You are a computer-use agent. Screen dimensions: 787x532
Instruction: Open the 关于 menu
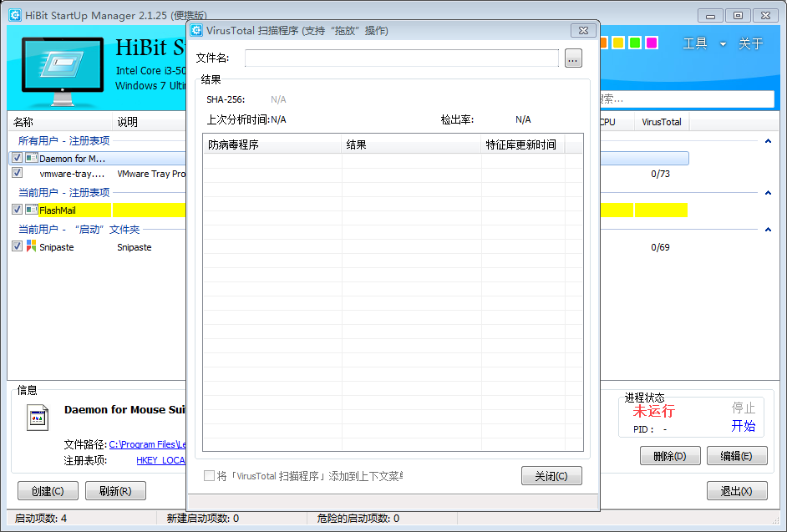750,44
